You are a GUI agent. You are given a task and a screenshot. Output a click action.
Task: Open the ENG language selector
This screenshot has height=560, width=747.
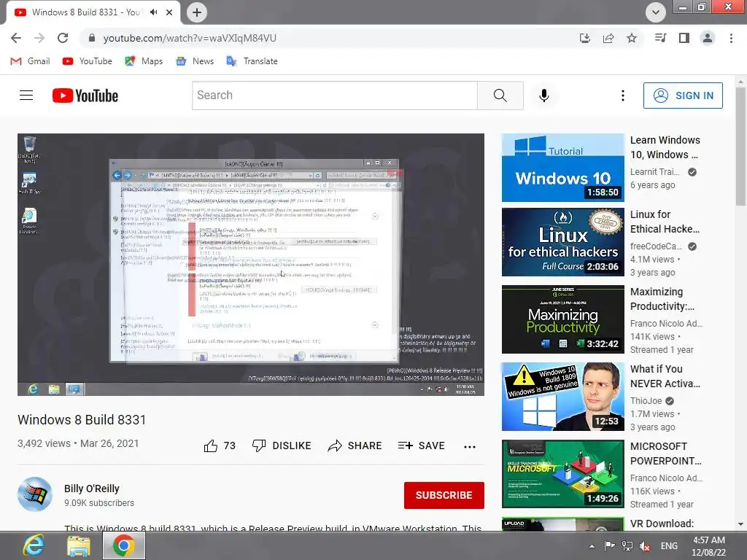[x=670, y=546]
